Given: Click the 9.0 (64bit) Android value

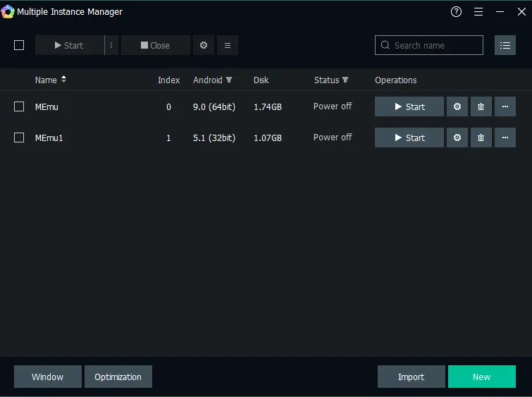Looking at the screenshot, I should [214, 107].
